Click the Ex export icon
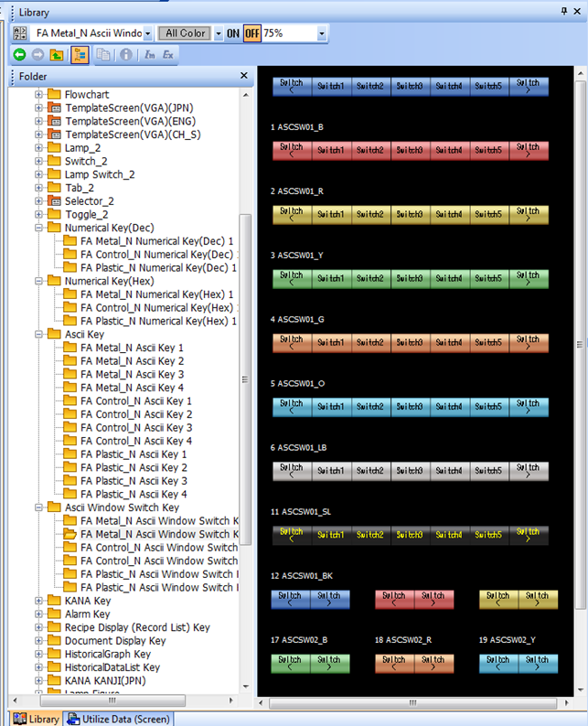The width and height of the screenshot is (588, 726). (168, 55)
